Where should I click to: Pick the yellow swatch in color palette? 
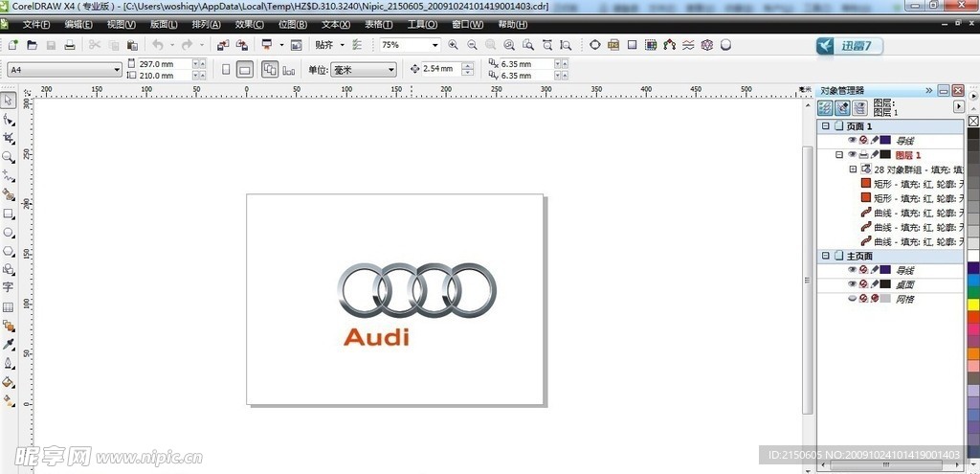click(x=973, y=305)
